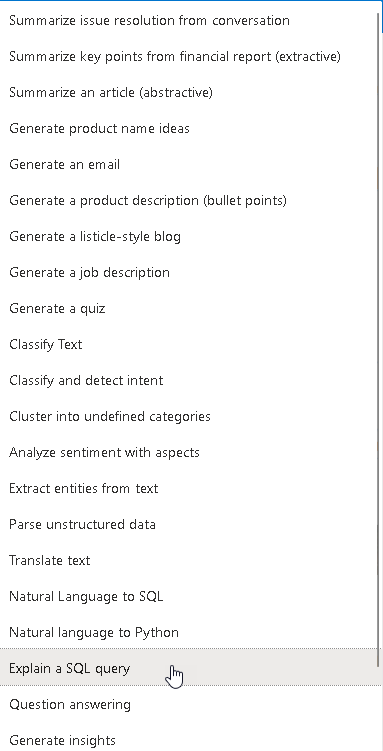Pick Generate product name ideas option
Viewport: 383px width, 751px height.
[189, 128]
